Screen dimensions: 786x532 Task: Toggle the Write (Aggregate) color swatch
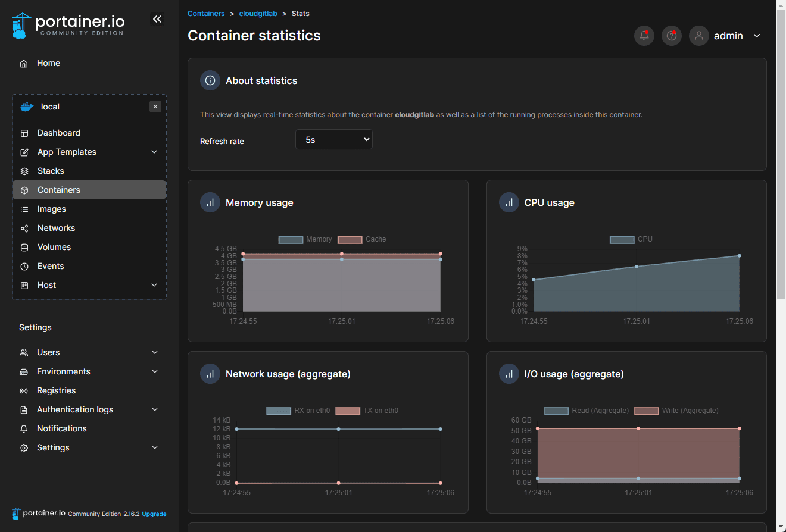[x=647, y=411]
